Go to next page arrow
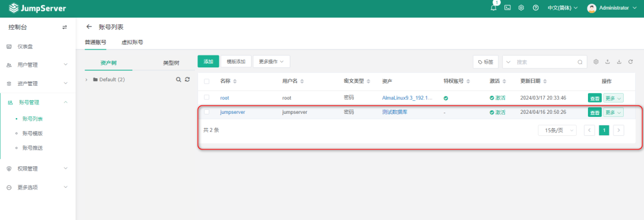The height and width of the screenshot is (220, 644). click(618, 131)
